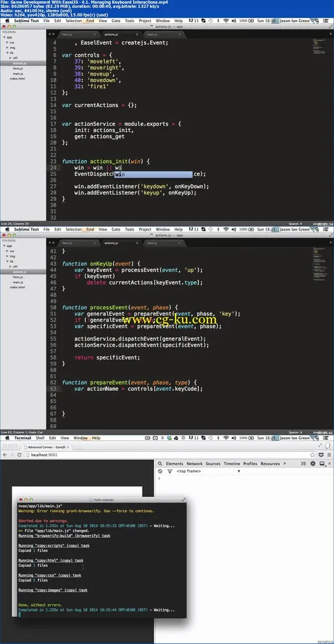
Task: Show the DevTools console drawer icon
Action: point(303,464)
